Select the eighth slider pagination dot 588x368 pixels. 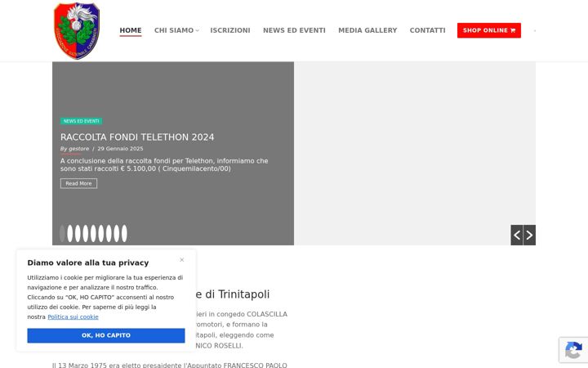point(117,234)
